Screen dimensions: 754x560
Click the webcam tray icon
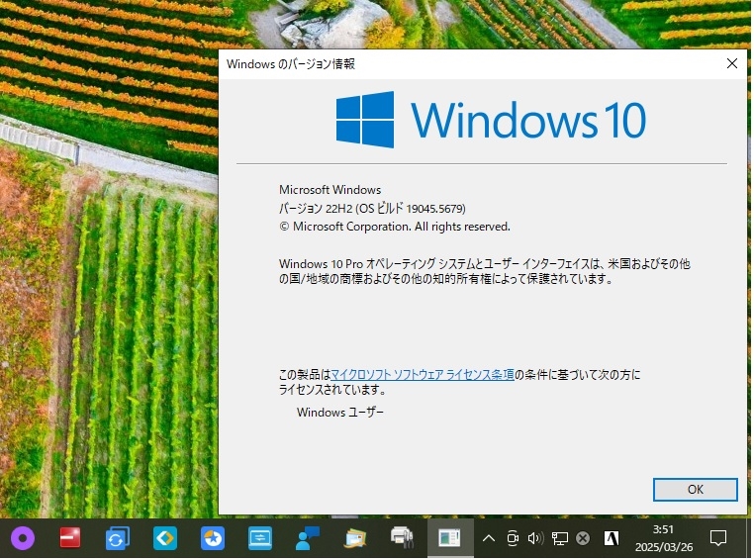pyautogui.click(x=513, y=538)
